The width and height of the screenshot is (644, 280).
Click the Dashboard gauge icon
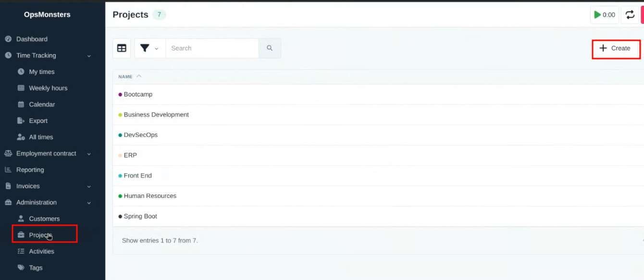pos(8,39)
